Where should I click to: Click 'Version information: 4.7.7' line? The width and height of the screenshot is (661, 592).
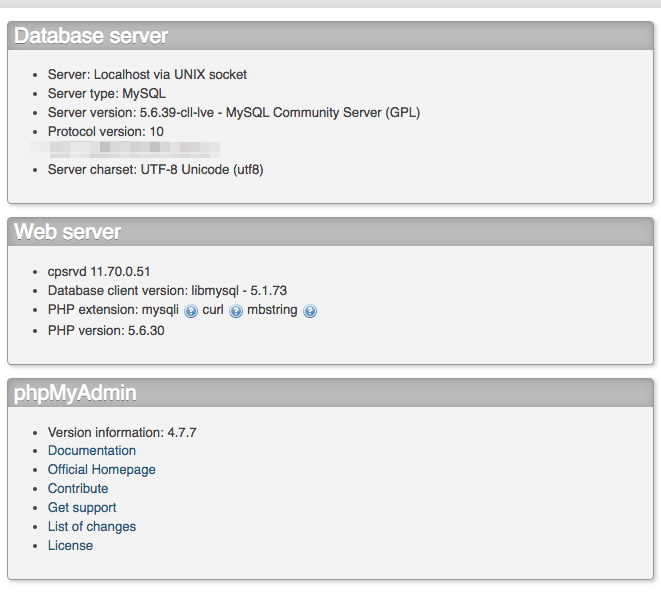122,432
